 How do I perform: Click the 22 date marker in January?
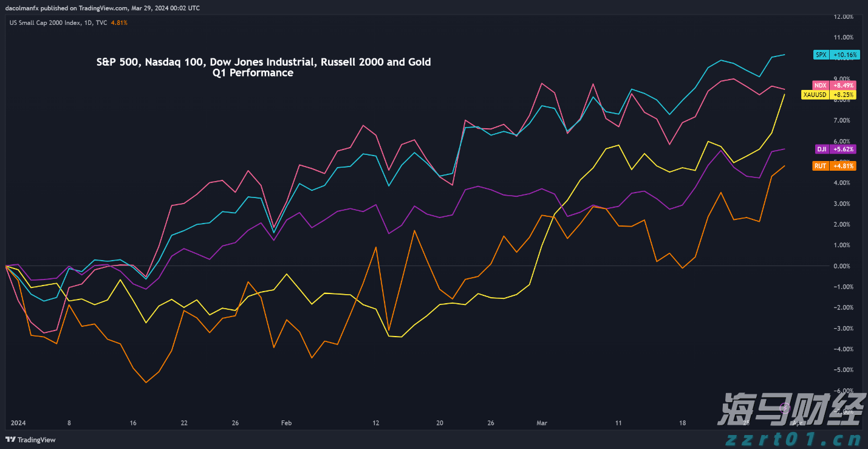(x=184, y=423)
